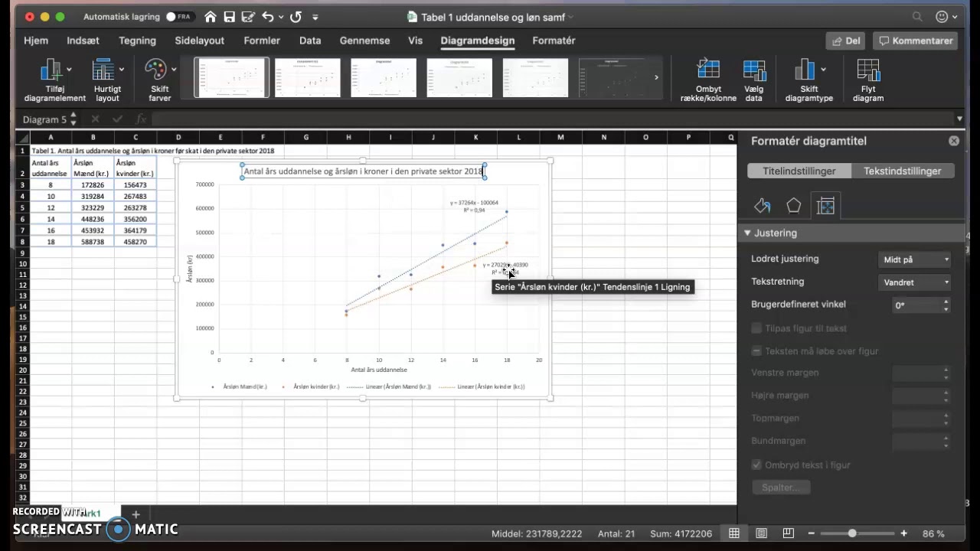The width and height of the screenshot is (980, 551).
Task: Click the Home icon in title bar
Action: 210,16
